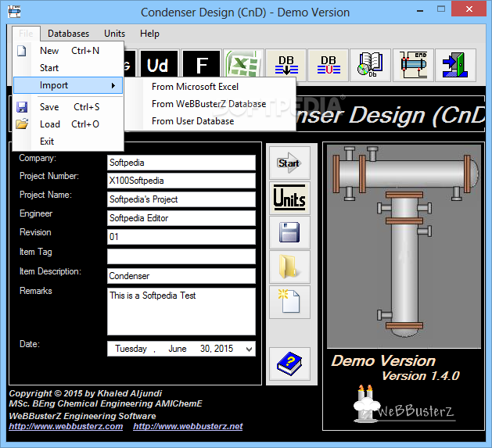Click the Revision input field

181,237
